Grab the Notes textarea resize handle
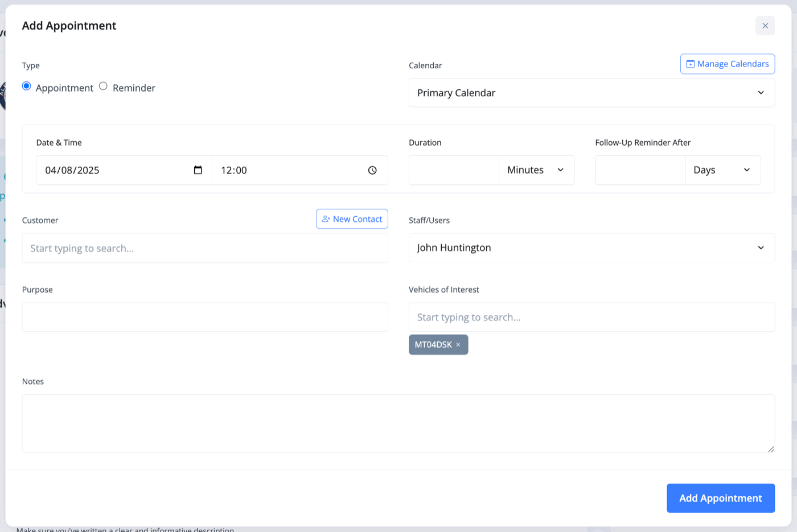The width and height of the screenshot is (797, 532). tap(771, 449)
